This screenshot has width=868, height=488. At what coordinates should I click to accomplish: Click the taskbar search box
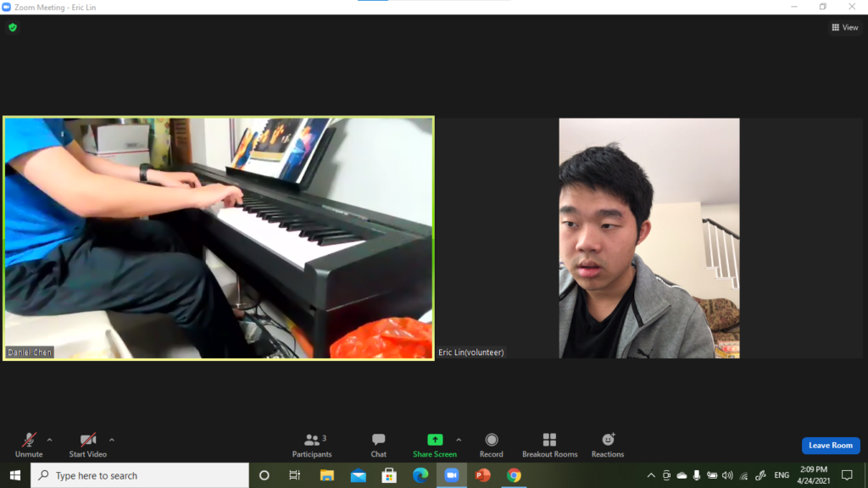click(140, 475)
